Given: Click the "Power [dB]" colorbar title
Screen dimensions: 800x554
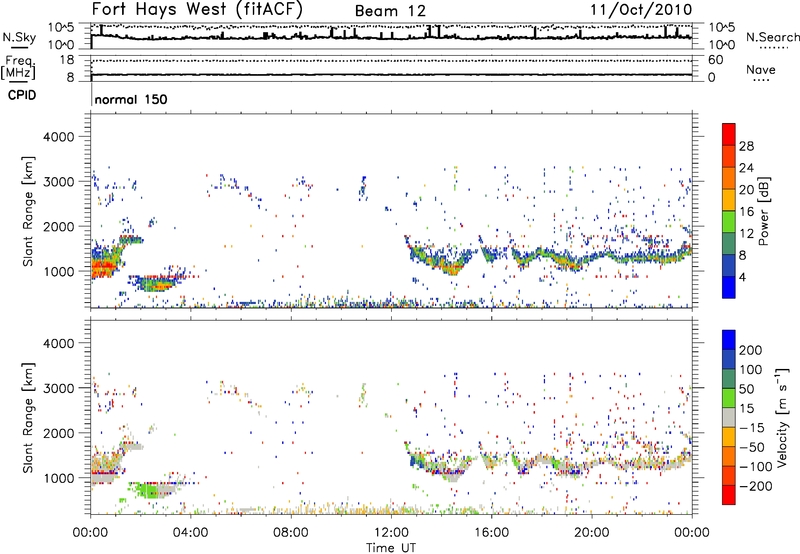Looking at the screenshot, I should tap(763, 211).
